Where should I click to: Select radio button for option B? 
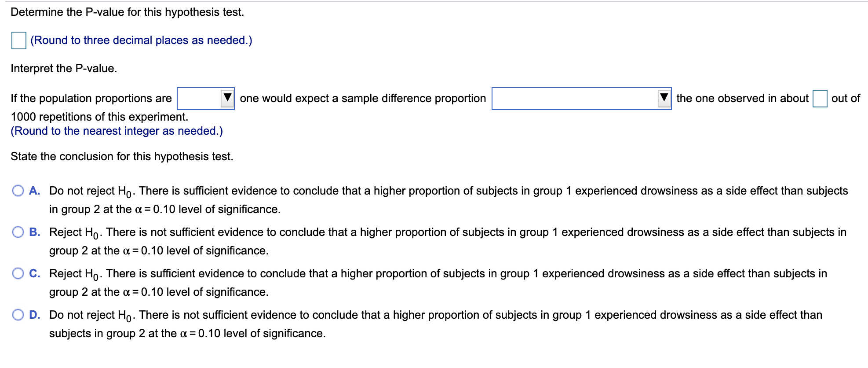click(18, 232)
